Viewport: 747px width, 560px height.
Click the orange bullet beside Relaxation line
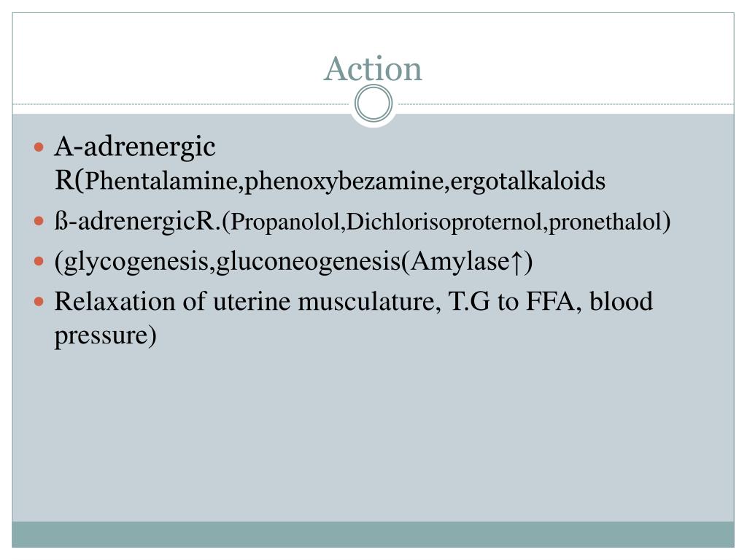tap(39, 301)
